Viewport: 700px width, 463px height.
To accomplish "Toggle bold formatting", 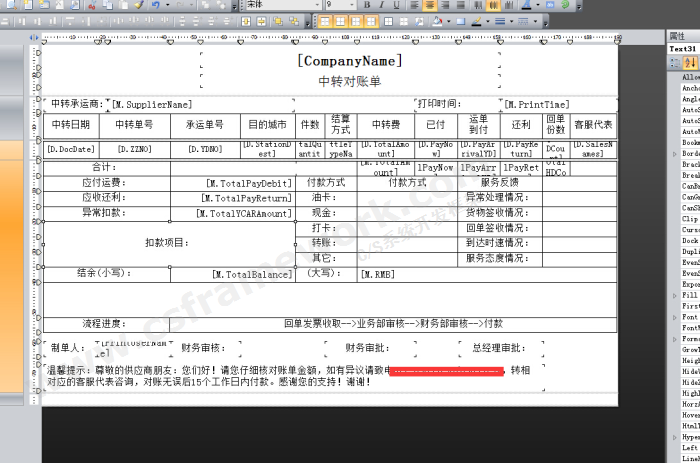I will (x=367, y=5).
